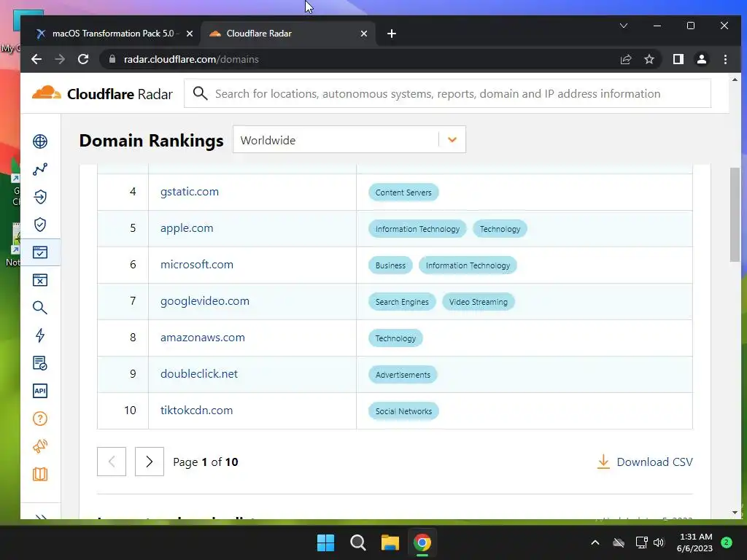The image size is (747, 560).
Task: Click the browser address bar URL
Action: [x=191, y=59]
